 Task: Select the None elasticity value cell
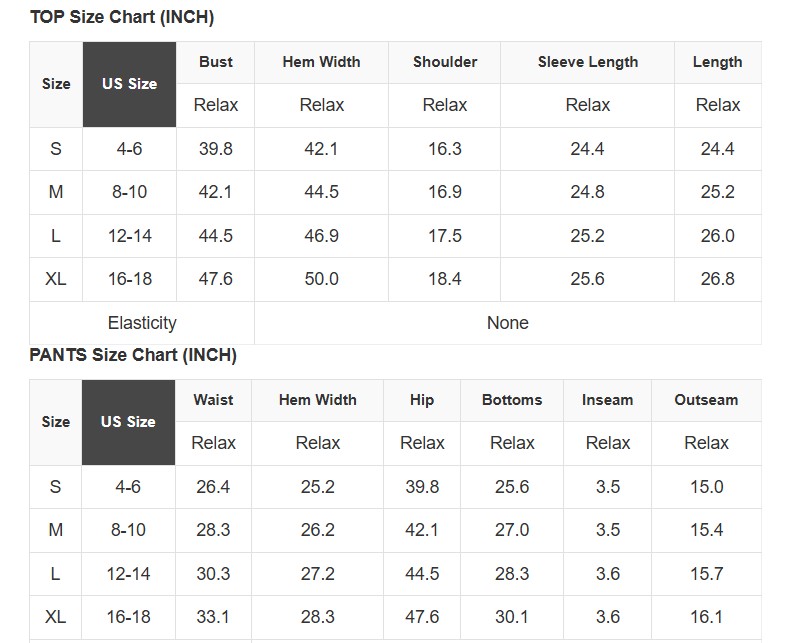[508, 323]
